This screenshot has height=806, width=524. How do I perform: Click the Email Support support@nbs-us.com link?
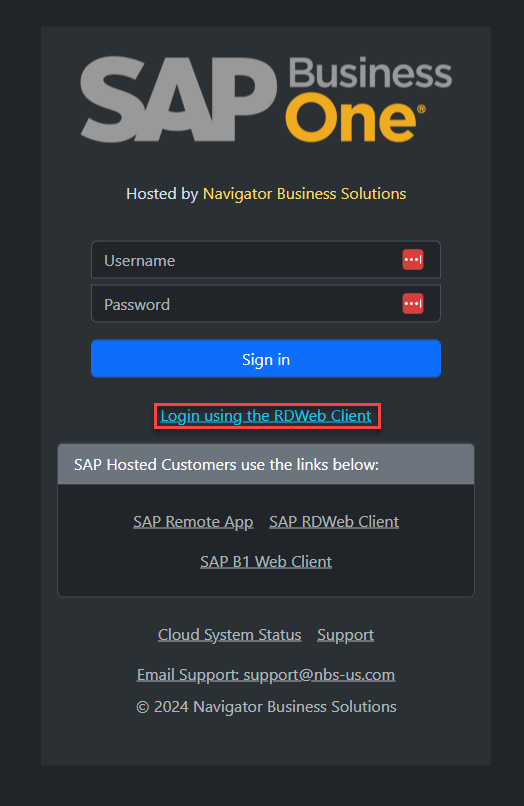point(266,674)
